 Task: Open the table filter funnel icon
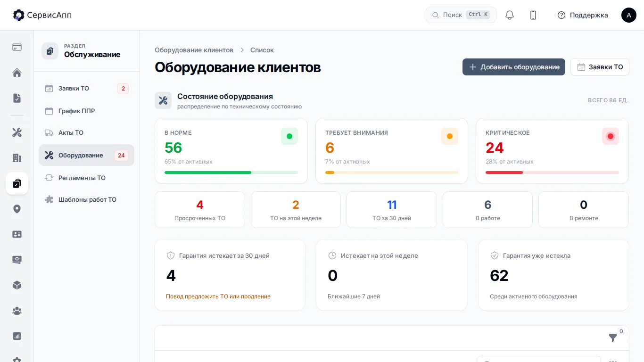click(613, 338)
